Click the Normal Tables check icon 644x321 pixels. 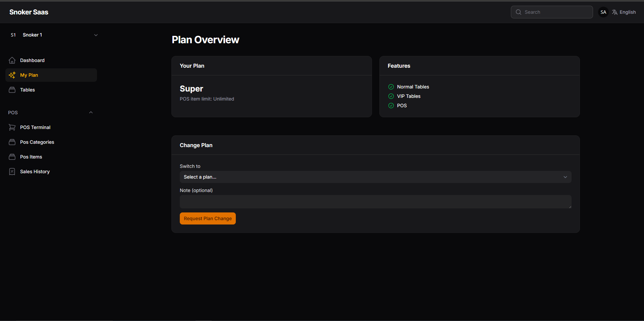point(391,87)
